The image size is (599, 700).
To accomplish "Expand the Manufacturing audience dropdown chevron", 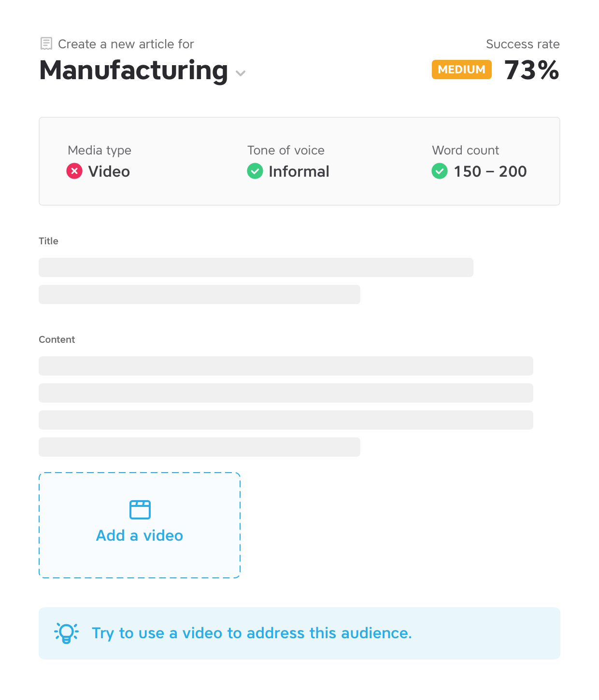I will coord(241,73).
